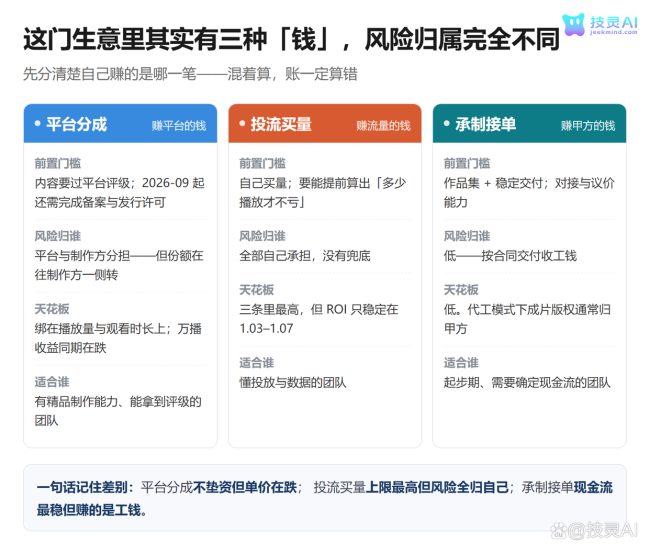Click 风险归谁 label in 投流买量 card

[262, 236]
